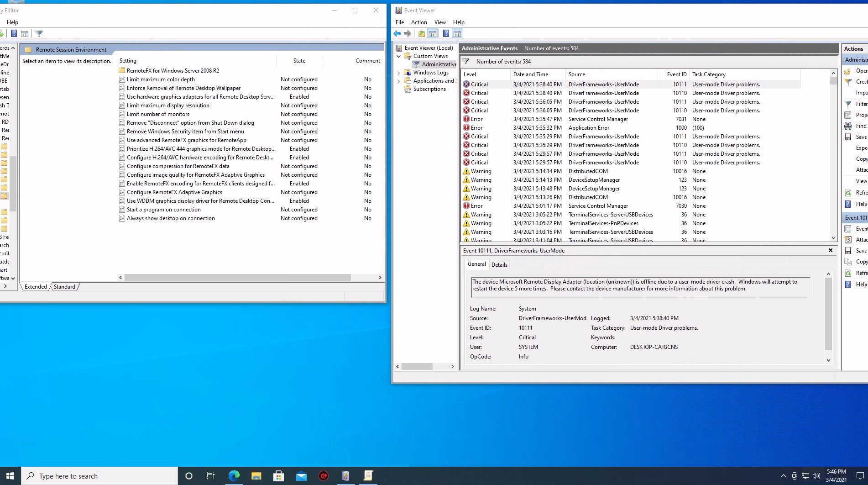This screenshot has height=485, width=868.
Task: Click the Filter funnel icon in Policy Editor toolbar
Action: point(39,34)
